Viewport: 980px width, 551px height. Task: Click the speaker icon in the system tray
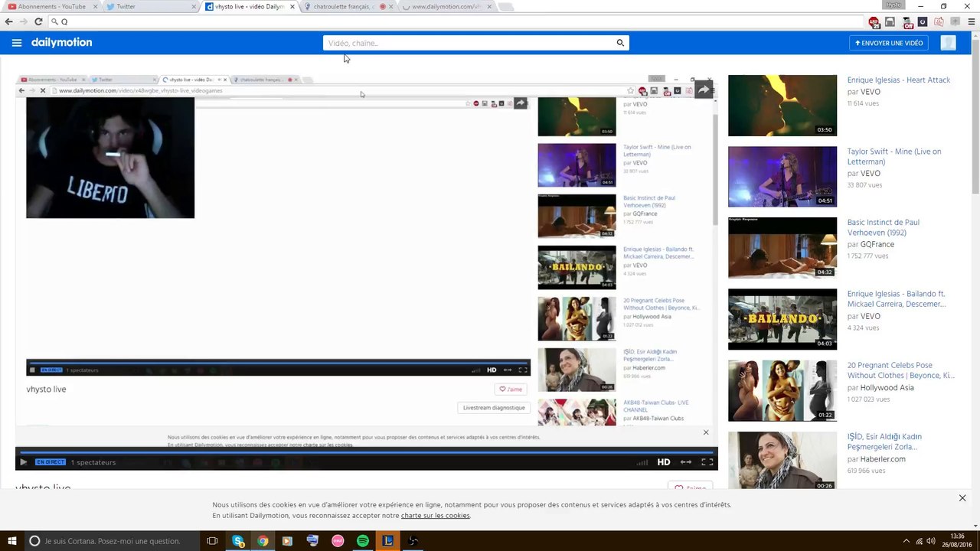[931, 541]
